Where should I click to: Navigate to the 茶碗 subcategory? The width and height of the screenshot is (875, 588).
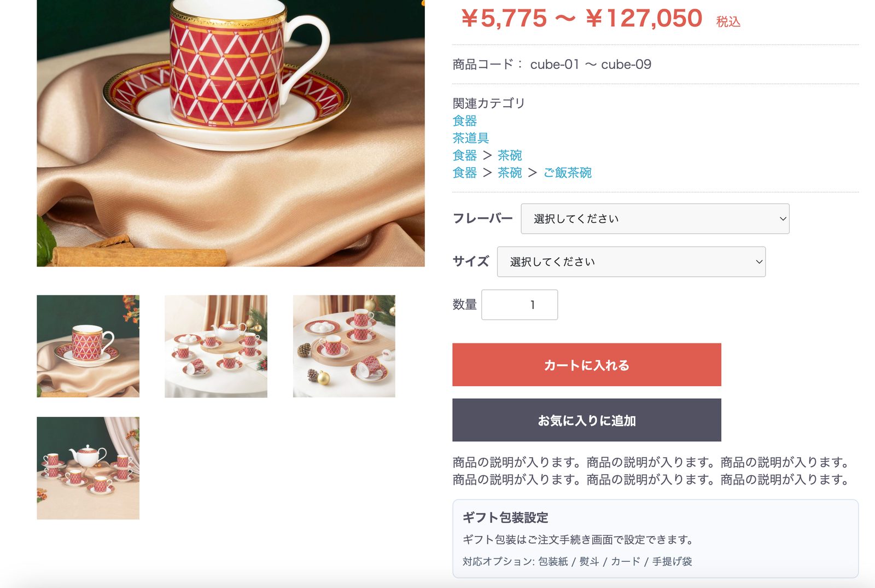508,155
